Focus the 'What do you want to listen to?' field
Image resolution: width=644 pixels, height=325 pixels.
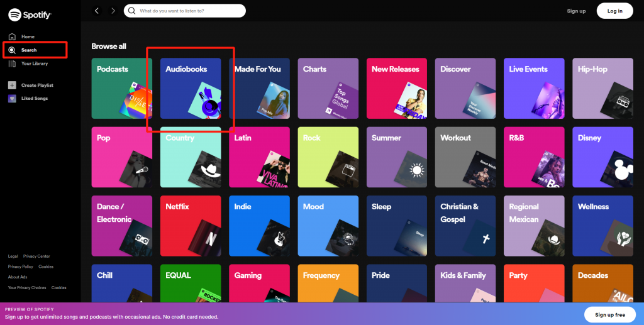(x=185, y=11)
